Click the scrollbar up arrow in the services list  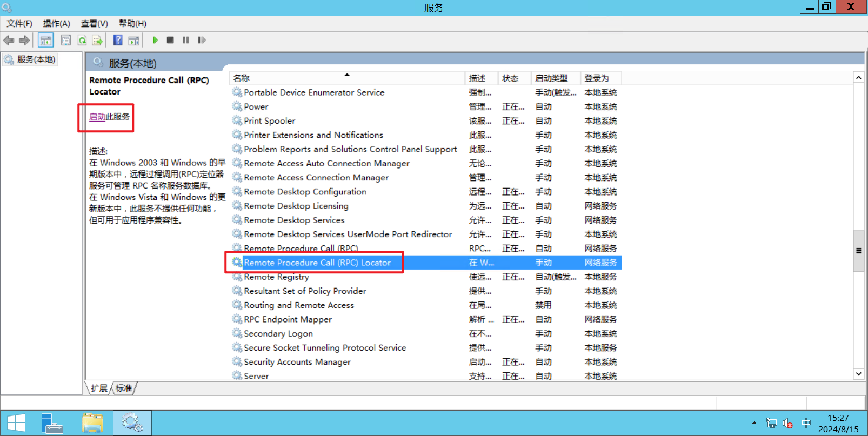tap(858, 78)
